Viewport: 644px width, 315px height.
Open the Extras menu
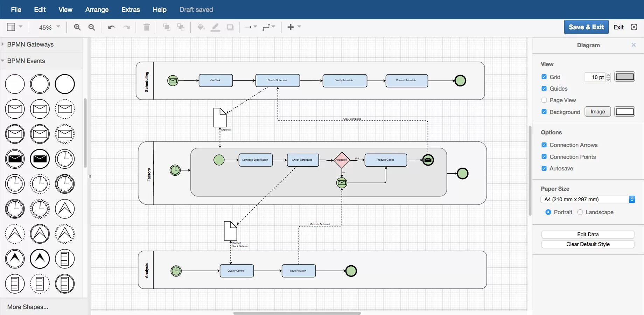pyautogui.click(x=131, y=9)
